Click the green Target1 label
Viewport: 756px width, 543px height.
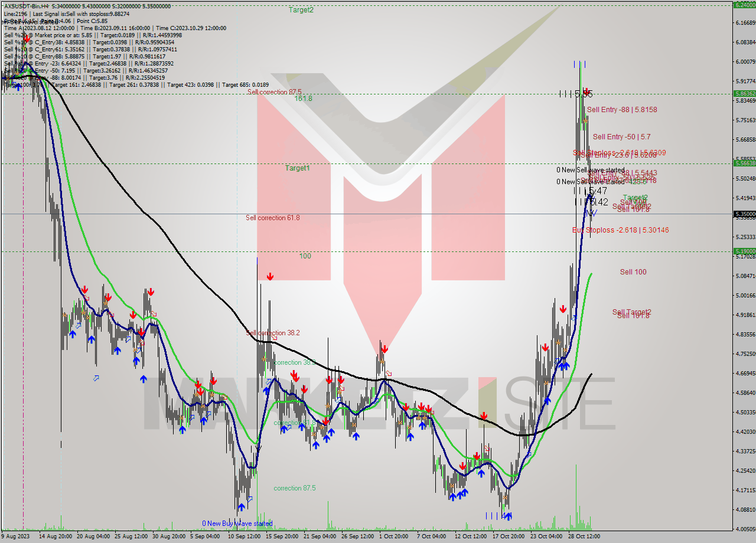298,168
